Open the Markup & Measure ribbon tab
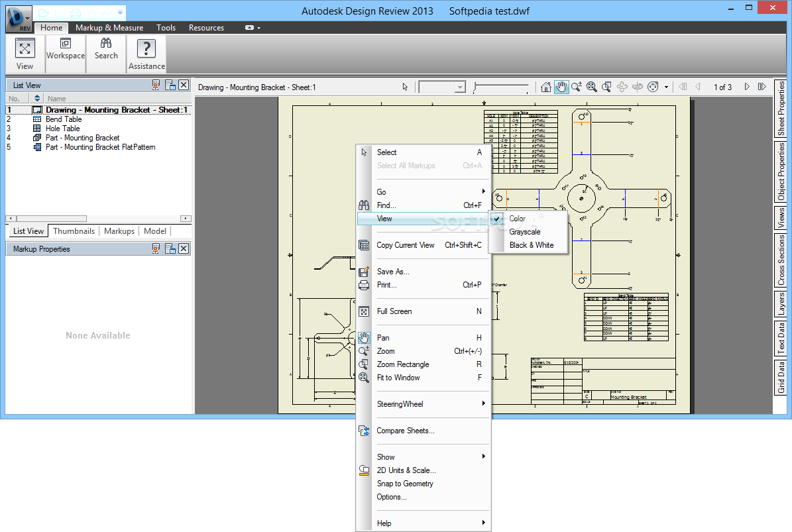The image size is (792, 532). click(109, 28)
